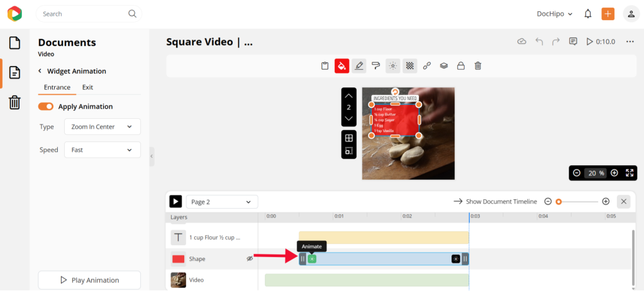Click the green Video timeline bar
Viewport: 644px width, 291px height.
pyautogui.click(x=367, y=280)
